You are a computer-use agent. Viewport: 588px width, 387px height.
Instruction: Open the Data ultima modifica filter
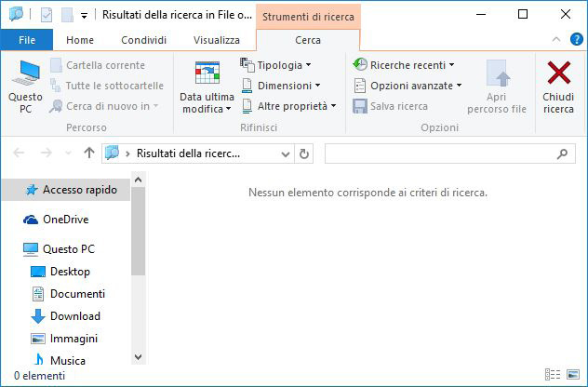(207, 87)
